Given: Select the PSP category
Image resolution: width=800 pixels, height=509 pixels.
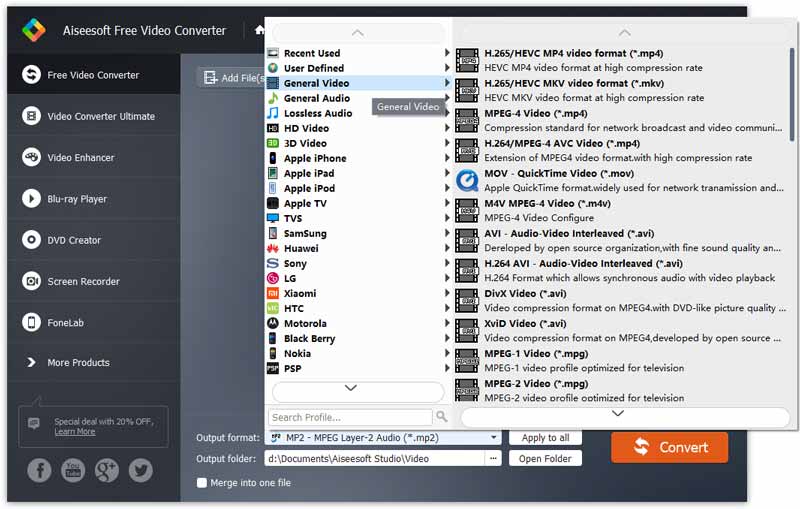Looking at the screenshot, I should tap(357, 369).
